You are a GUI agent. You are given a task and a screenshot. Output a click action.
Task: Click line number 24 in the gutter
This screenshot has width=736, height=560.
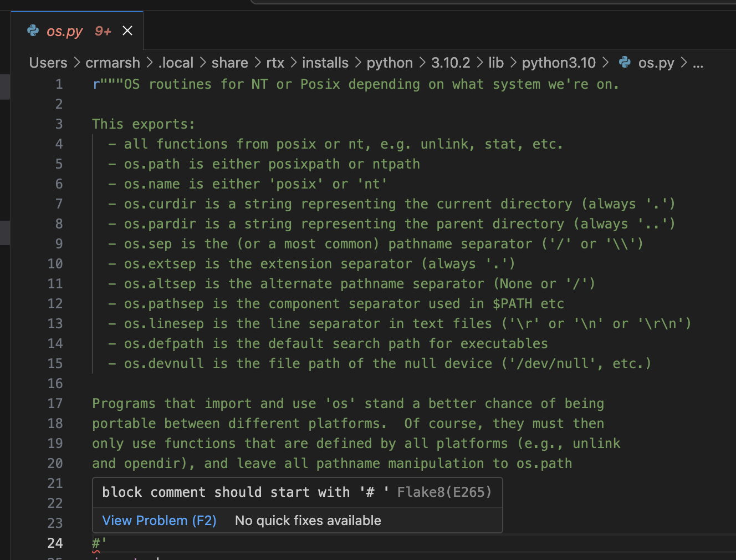[55, 543]
